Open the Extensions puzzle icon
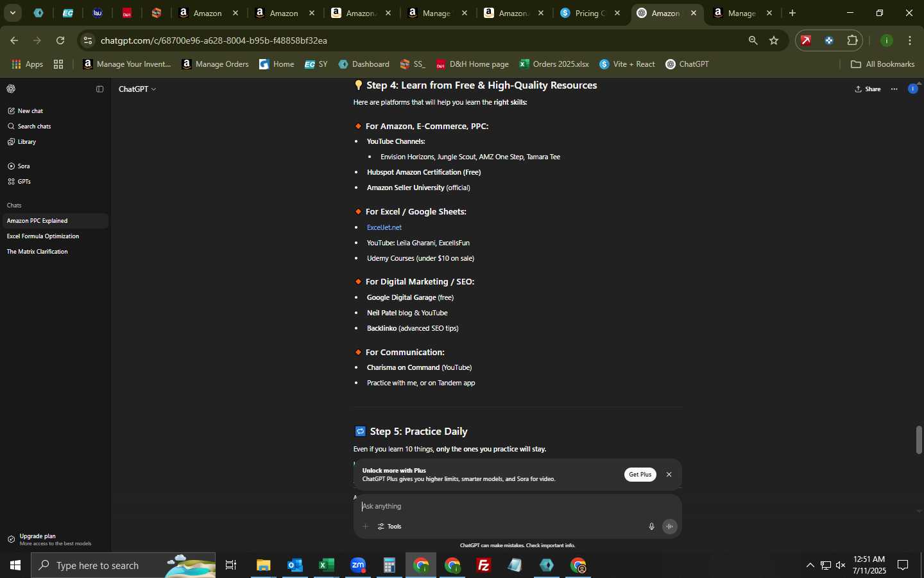 852,40
